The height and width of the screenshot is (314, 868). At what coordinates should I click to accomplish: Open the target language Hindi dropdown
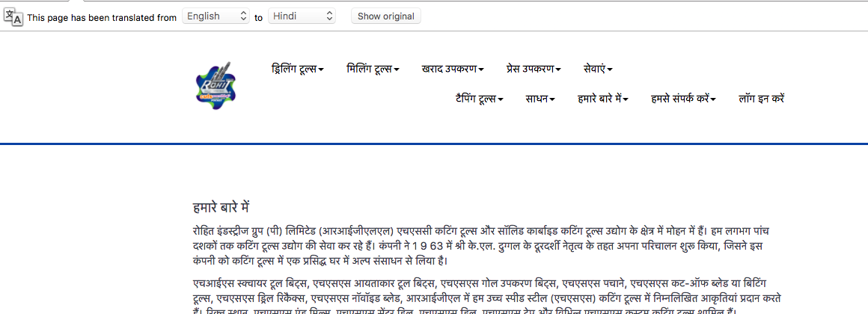pyautogui.click(x=302, y=16)
